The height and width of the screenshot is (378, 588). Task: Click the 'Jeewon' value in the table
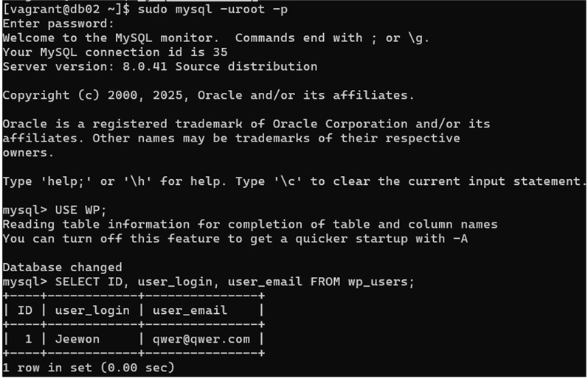coord(77,339)
